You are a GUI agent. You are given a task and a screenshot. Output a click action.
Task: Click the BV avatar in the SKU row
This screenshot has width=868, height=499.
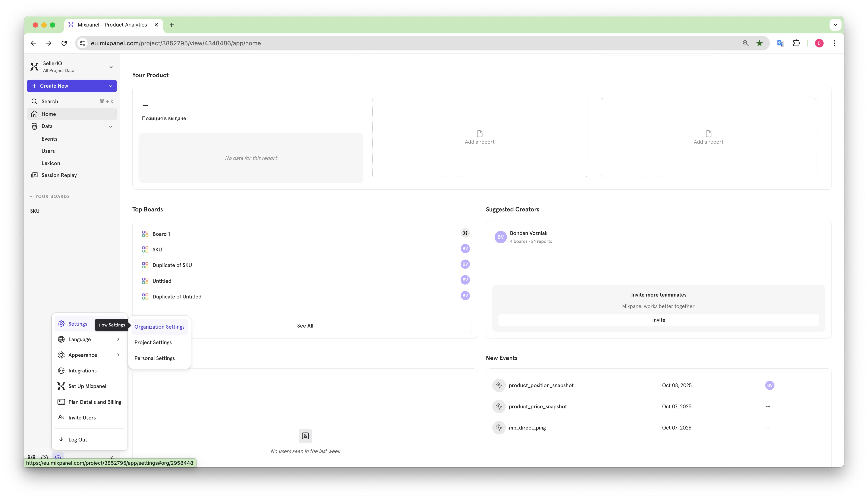click(x=465, y=248)
